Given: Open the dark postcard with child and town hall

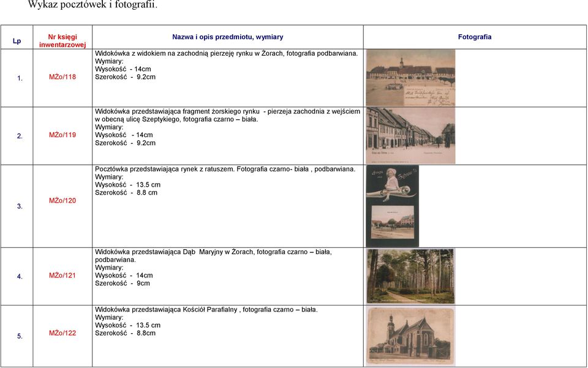Looking at the screenshot, I should coord(392,206).
